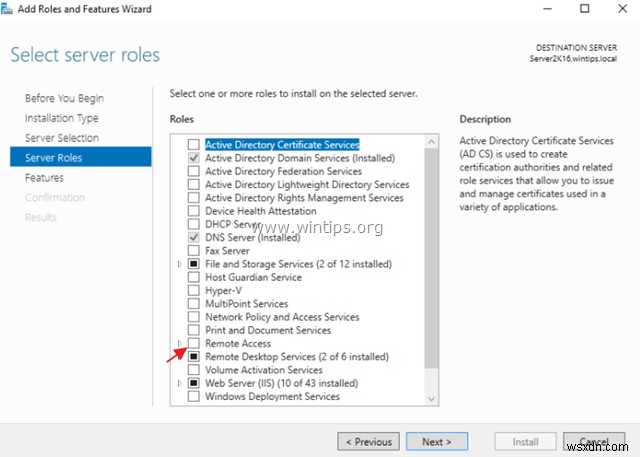Check Active Directory Federation Services checkbox

[193, 171]
